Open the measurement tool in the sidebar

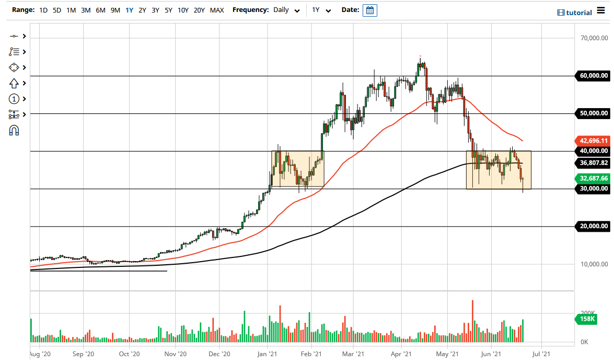pos(14,114)
